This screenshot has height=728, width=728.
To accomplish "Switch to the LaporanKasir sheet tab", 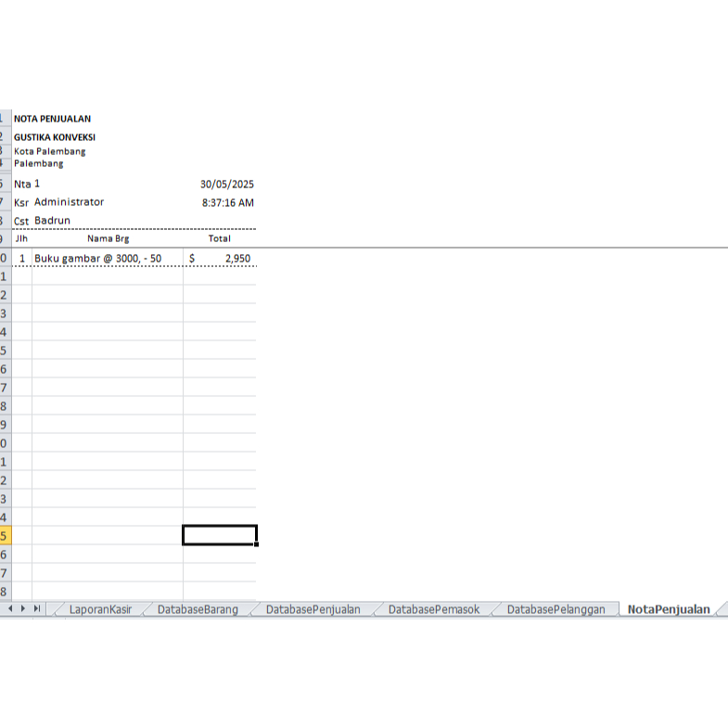I will tap(100, 609).
